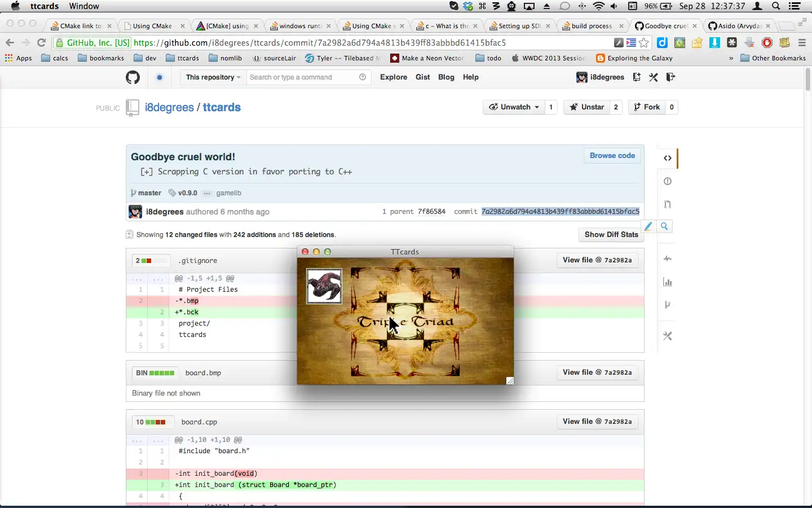Screen dimensions: 812x508
Task: Open the Window menu in the menu bar
Action: [84, 6]
